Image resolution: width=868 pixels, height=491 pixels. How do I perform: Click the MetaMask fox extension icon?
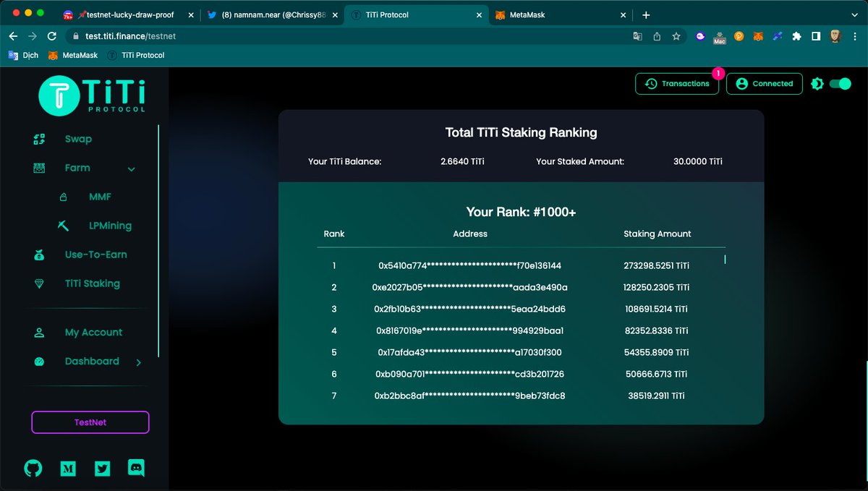coord(757,36)
